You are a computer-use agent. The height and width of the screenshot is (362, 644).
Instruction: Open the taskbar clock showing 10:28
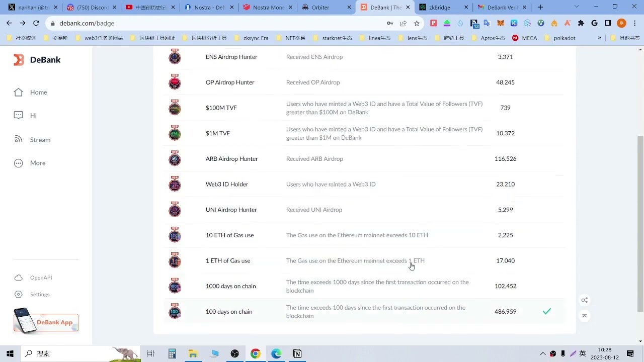[605, 353]
